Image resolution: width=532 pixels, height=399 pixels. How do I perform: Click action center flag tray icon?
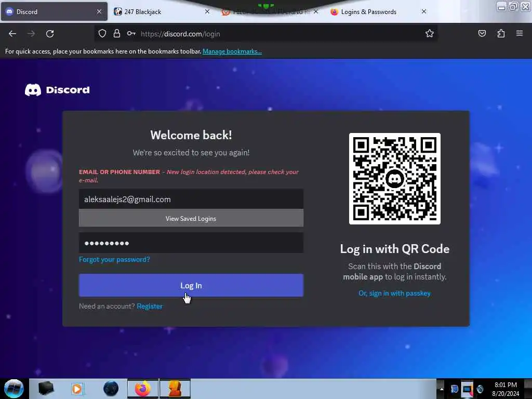454,389
